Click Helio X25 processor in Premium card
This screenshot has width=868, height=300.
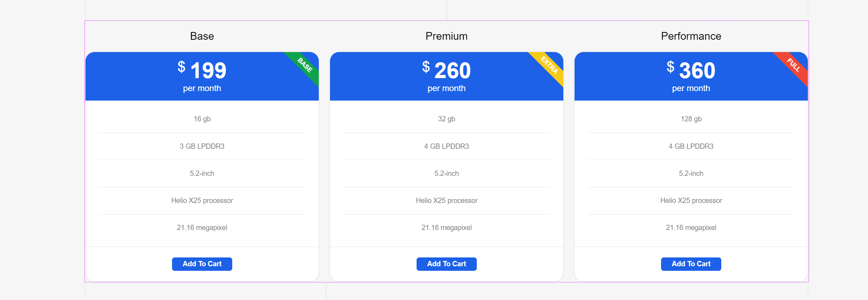point(446,200)
